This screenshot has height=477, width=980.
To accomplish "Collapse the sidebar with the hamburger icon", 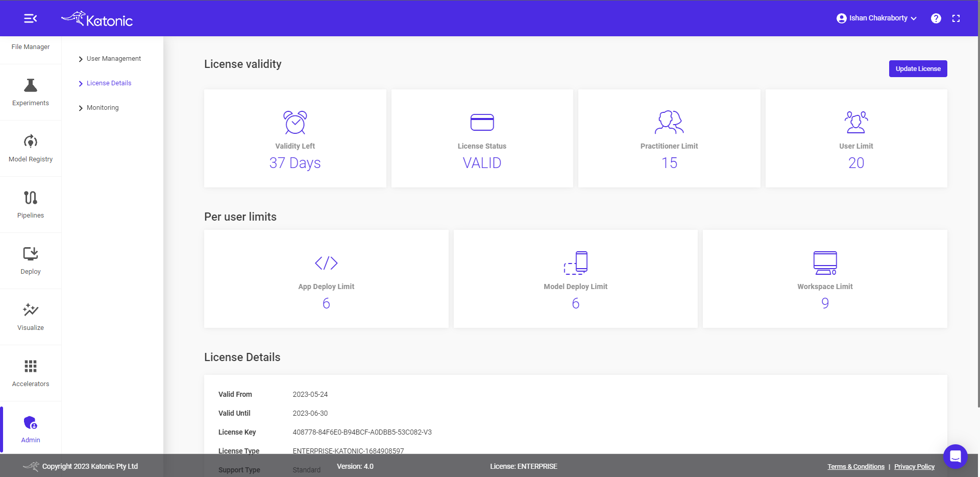I will point(31,18).
